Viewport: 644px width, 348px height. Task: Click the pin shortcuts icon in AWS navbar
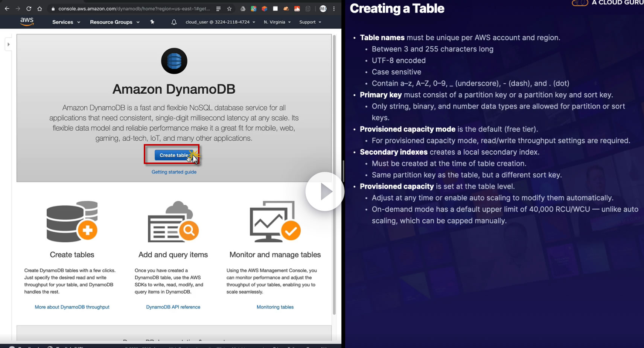(152, 22)
